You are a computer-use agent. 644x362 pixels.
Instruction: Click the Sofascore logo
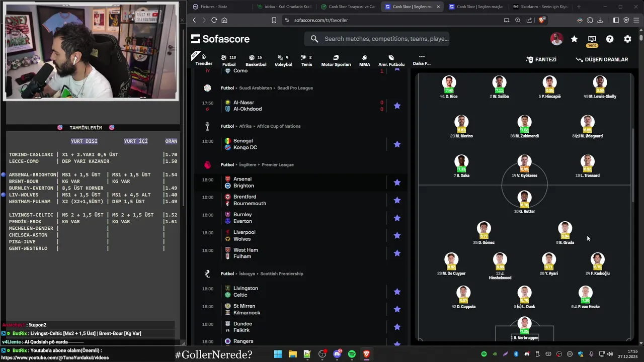coord(220,39)
